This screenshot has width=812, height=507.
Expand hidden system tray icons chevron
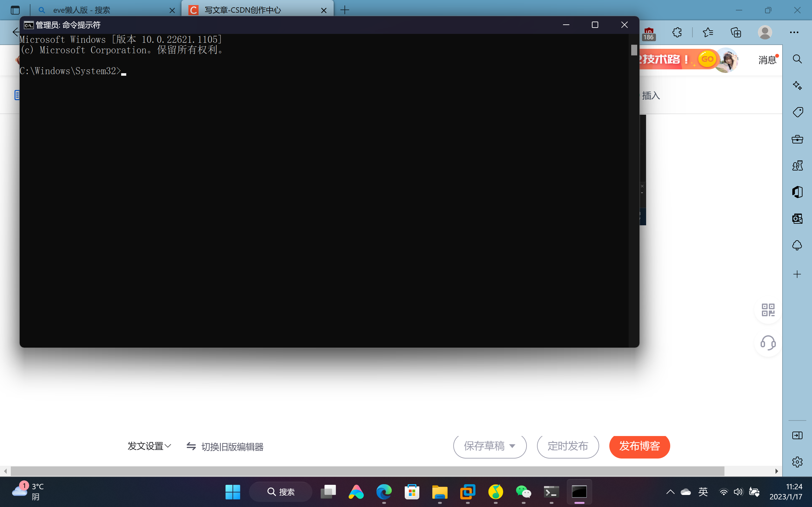(x=670, y=492)
